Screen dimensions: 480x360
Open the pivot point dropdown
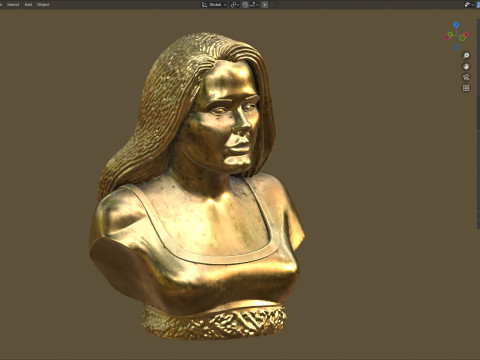pos(235,5)
